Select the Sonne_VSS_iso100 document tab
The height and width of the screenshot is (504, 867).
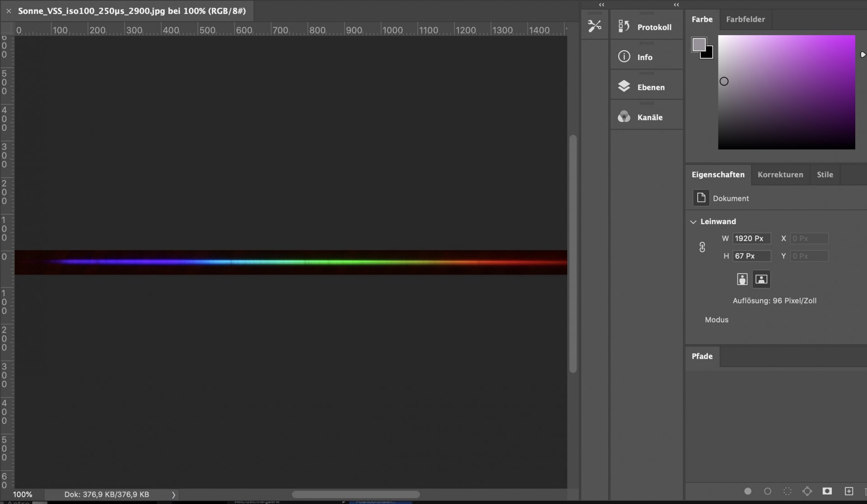131,11
